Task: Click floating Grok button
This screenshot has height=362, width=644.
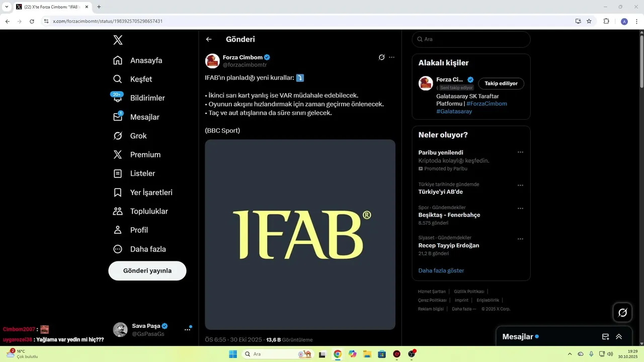Action: coord(622,313)
